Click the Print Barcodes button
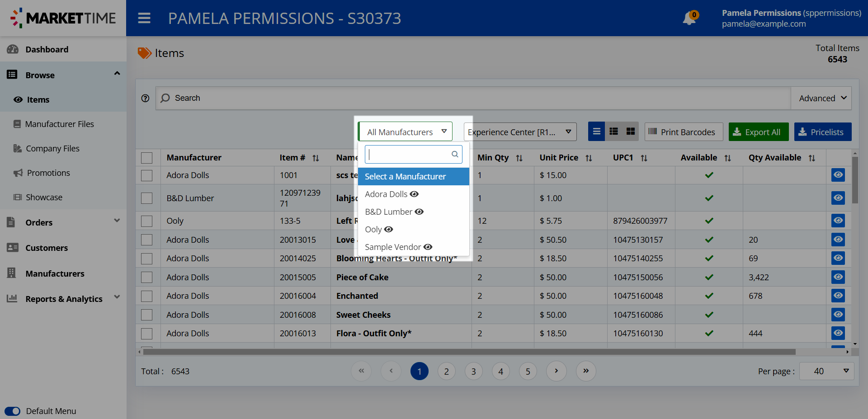 click(x=683, y=132)
